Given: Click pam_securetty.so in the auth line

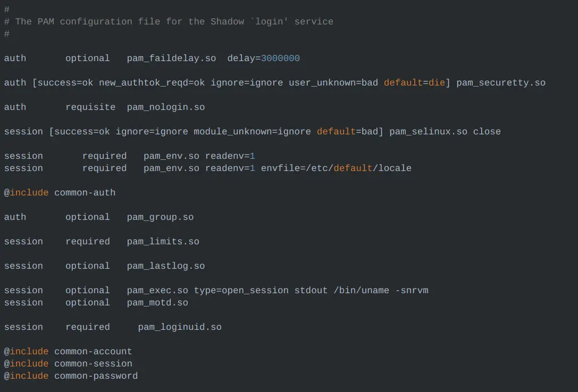Looking at the screenshot, I should pos(500,83).
